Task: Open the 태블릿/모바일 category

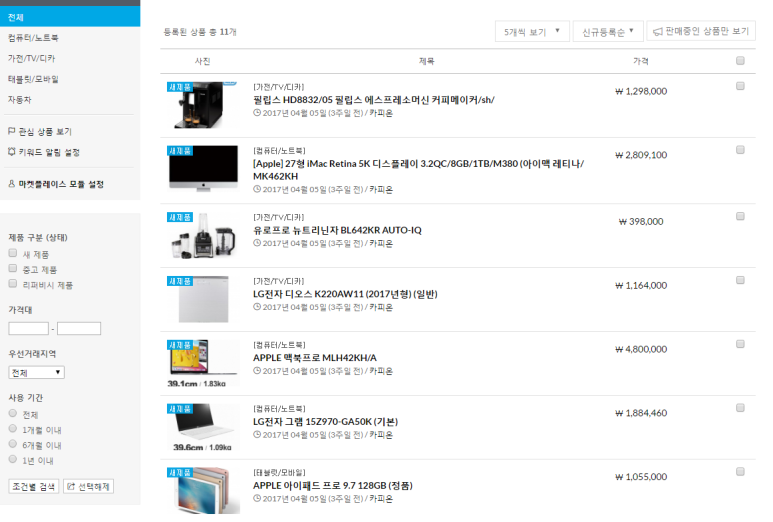Action: click(x=33, y=79)
